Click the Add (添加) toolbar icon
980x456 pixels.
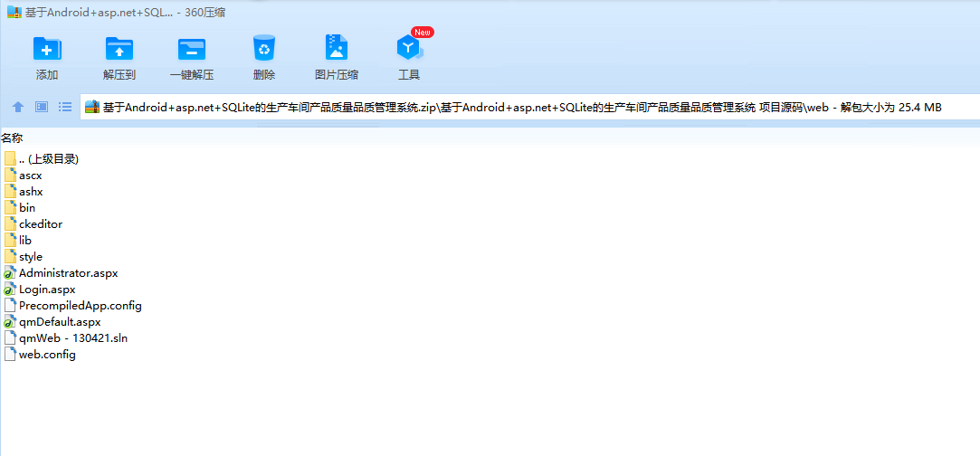47,48
